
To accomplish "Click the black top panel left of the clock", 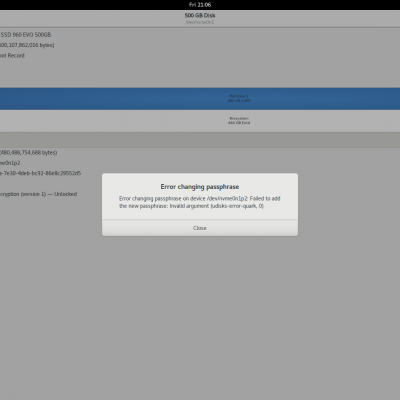I will (93, 5).
